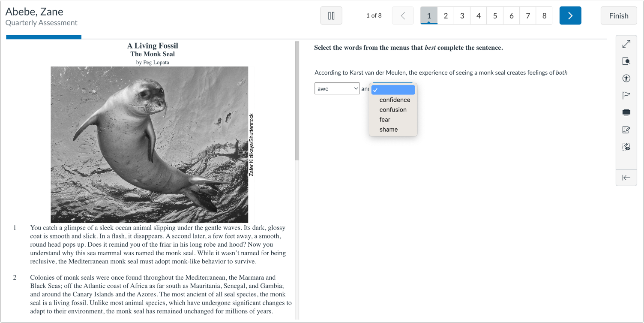Select the checkmarked blank dropdown option

[393, 90]
